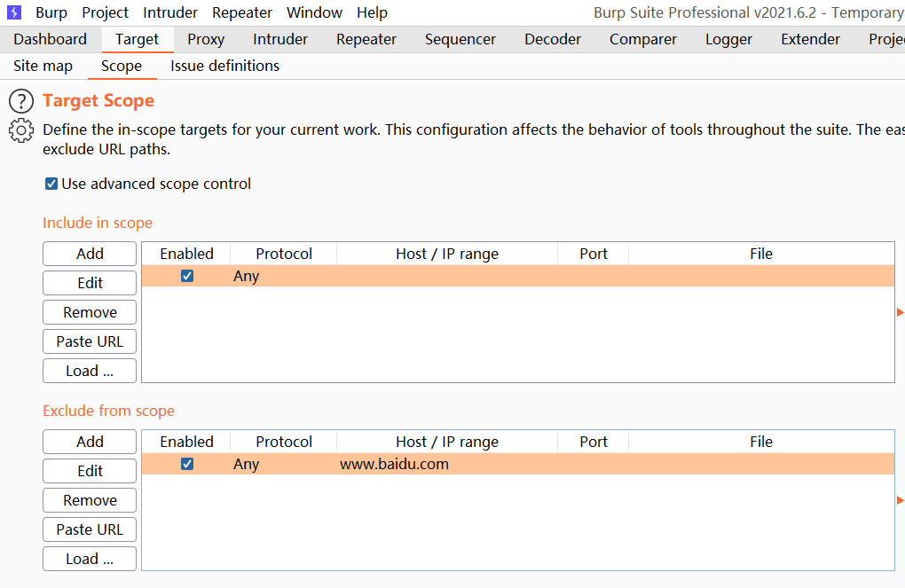Click Load under Exclude from scope

coord(90,559)
